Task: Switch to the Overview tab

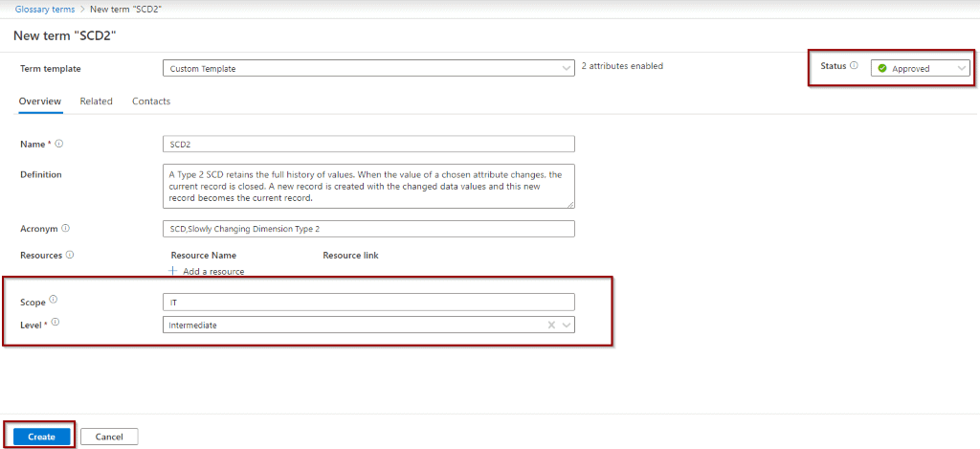Action: (x=40, y=101)
